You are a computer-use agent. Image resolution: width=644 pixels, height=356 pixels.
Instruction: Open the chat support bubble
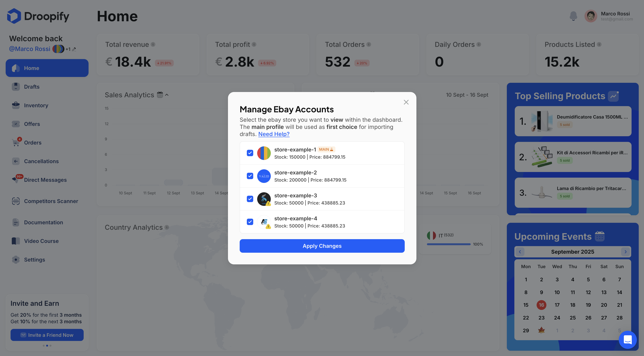pyautogui.click(x=628, y=340)
